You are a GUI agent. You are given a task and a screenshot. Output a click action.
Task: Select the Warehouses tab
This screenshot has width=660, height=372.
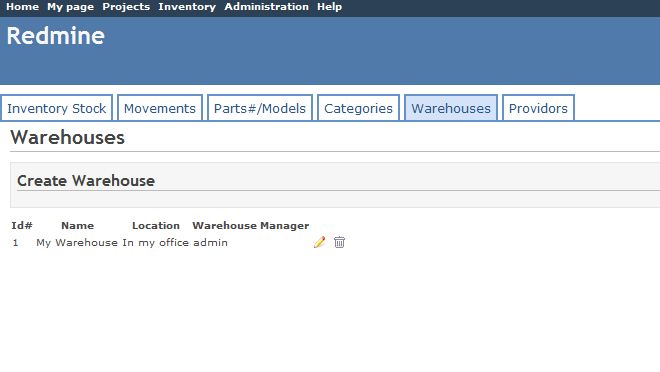coord(451,108)
